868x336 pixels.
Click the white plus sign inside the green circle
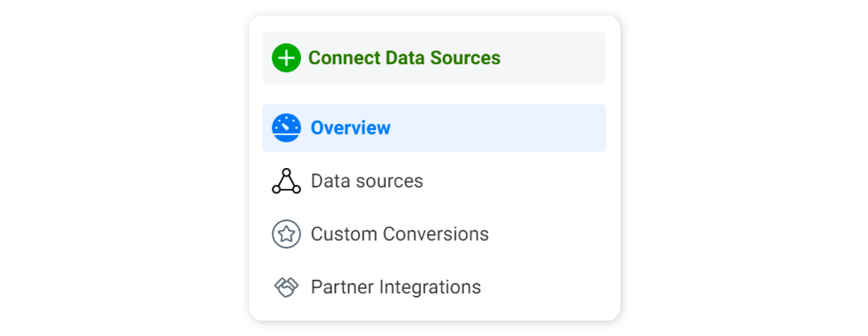(x=286, y=58)
